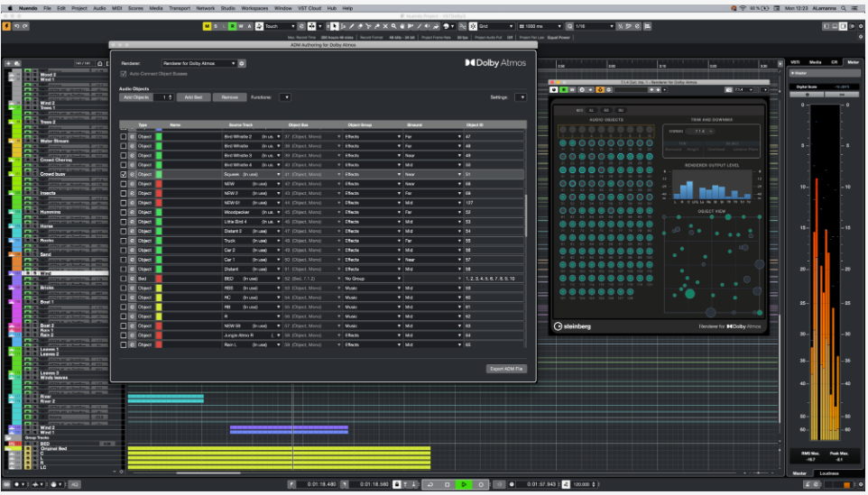
Task: Click the green Read button in renderer plugin
Action: tap(564, 89)
